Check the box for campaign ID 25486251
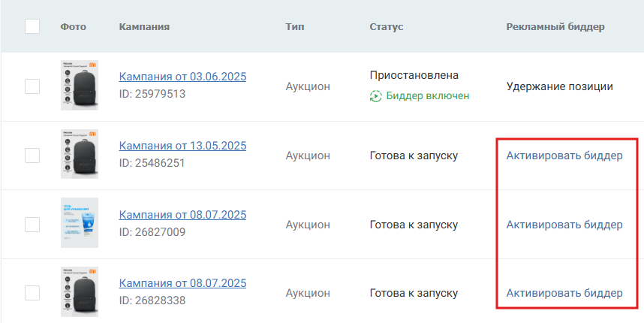 [32, 155]
